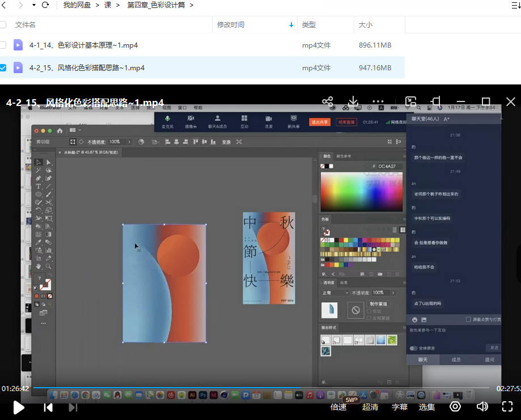Check the box for 4-1_14 video file

tap(3, 45)
